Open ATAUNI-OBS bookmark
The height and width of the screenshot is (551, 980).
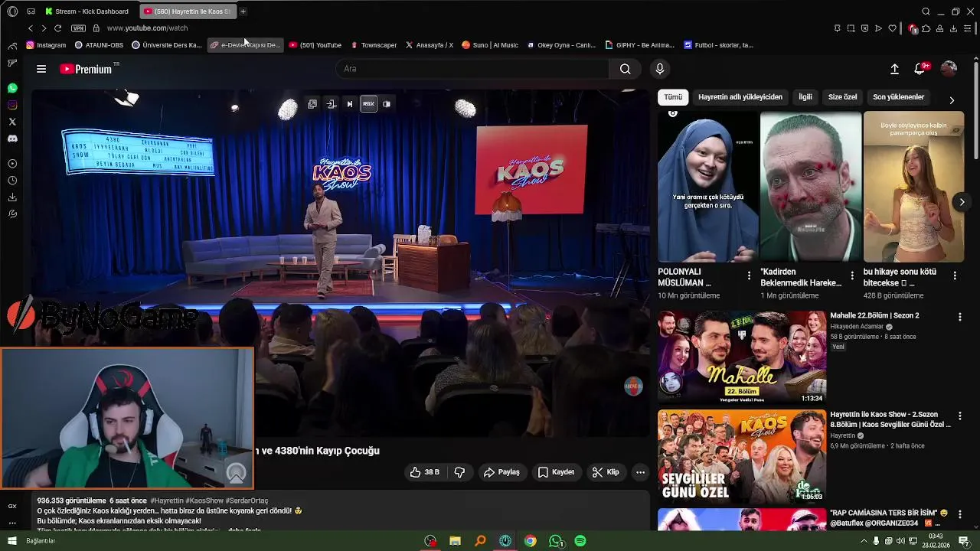[99, 45]
